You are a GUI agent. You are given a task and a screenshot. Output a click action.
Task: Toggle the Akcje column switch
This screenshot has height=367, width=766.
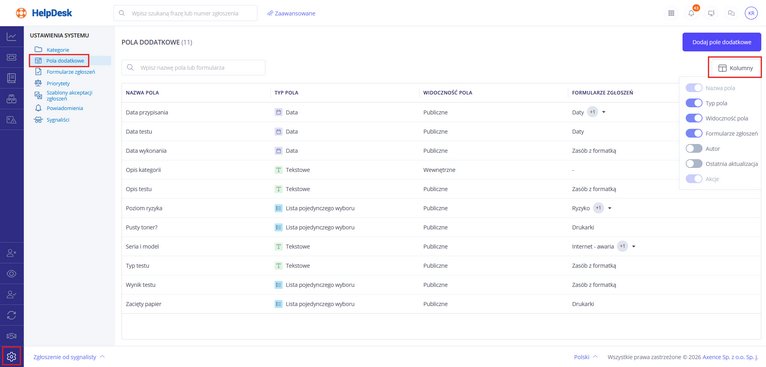(694, 179)
